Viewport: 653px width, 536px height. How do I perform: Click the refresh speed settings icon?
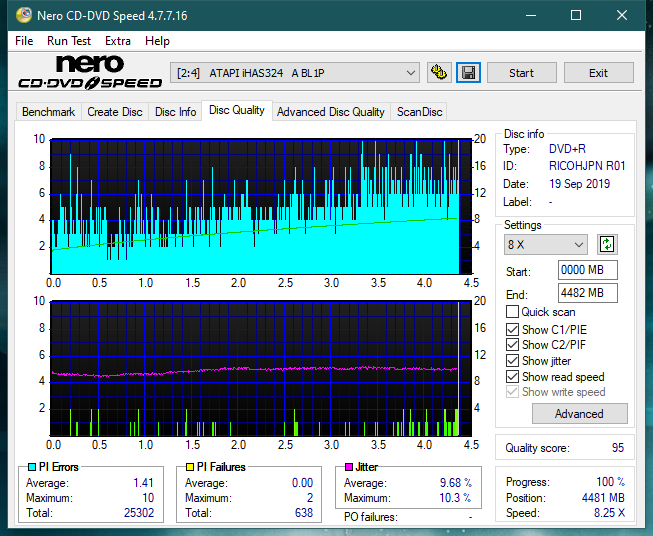(607, 244)
